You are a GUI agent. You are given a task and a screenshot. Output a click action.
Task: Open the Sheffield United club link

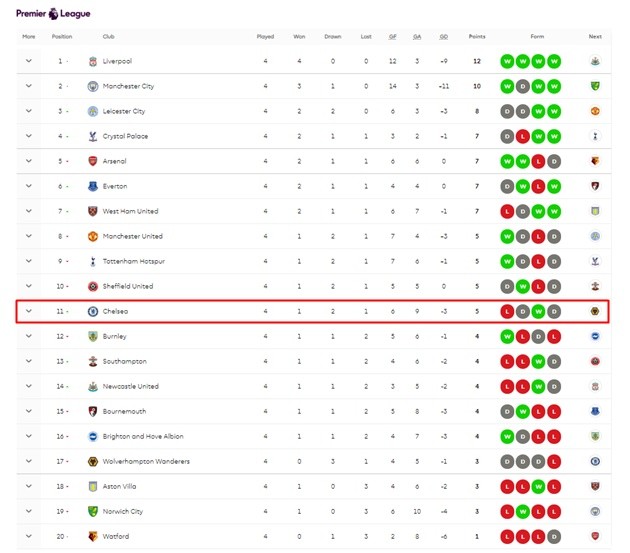tap(127, 286)
